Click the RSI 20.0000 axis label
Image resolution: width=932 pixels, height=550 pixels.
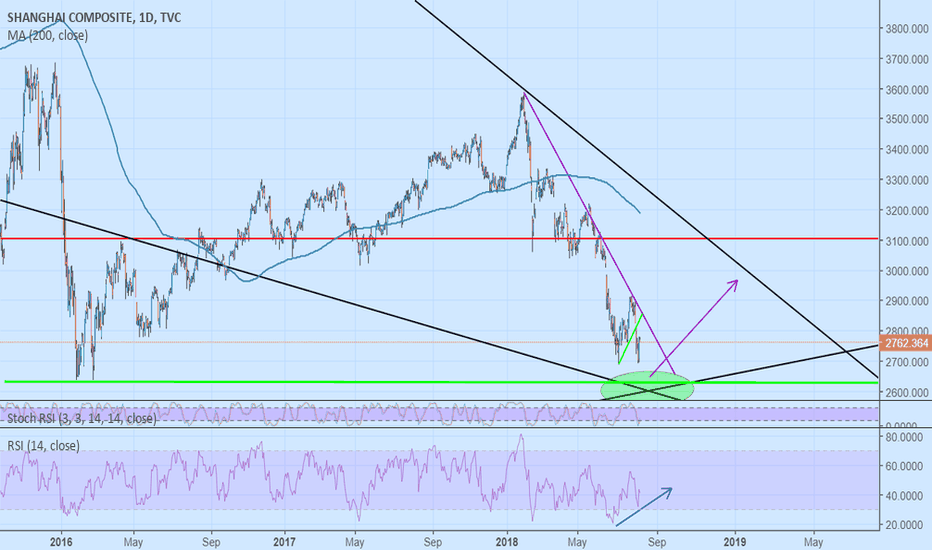[906, 525]
